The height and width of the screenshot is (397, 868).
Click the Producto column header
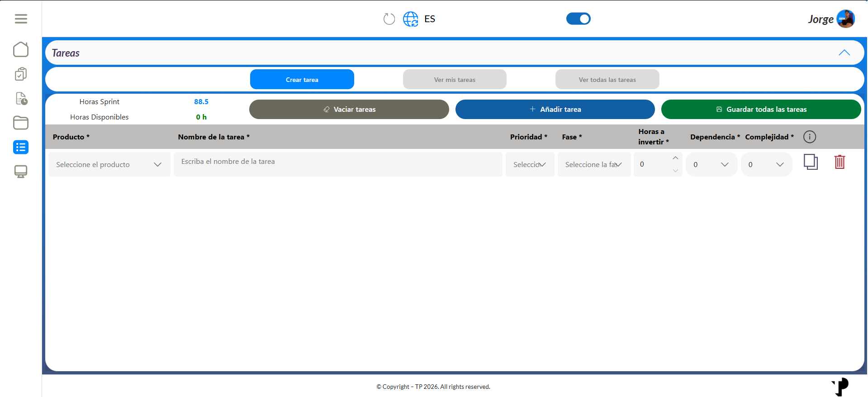pos(71,137)
